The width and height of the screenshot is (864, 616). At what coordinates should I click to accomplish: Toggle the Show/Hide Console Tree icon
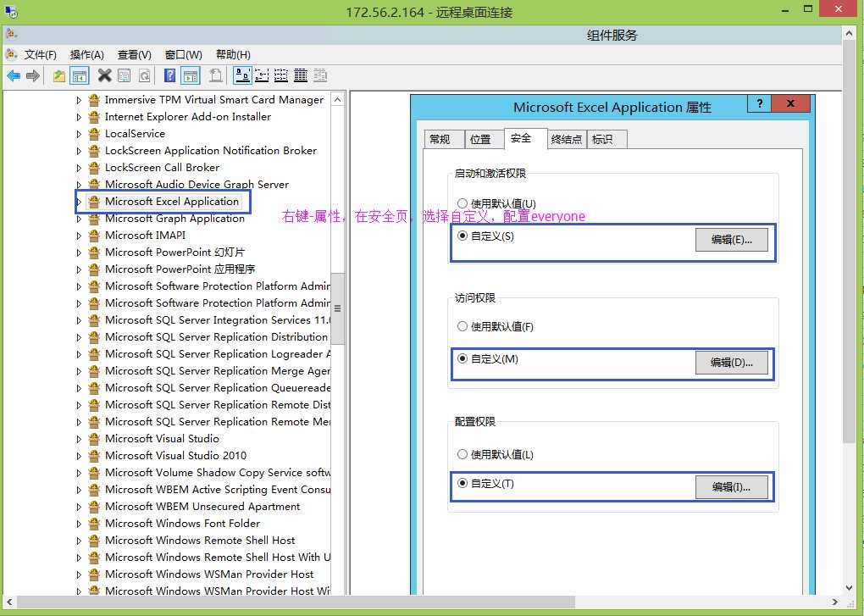[x=80, y=75]
